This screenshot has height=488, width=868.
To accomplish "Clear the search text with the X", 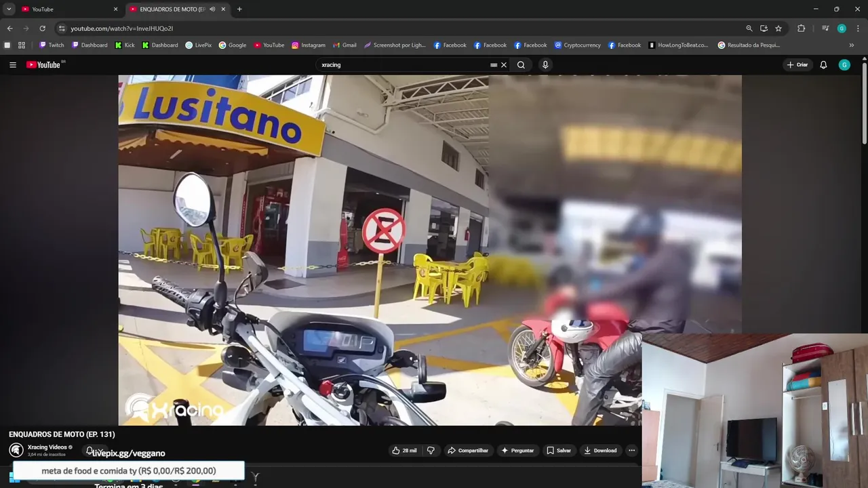I will click(x=504, y=65).
